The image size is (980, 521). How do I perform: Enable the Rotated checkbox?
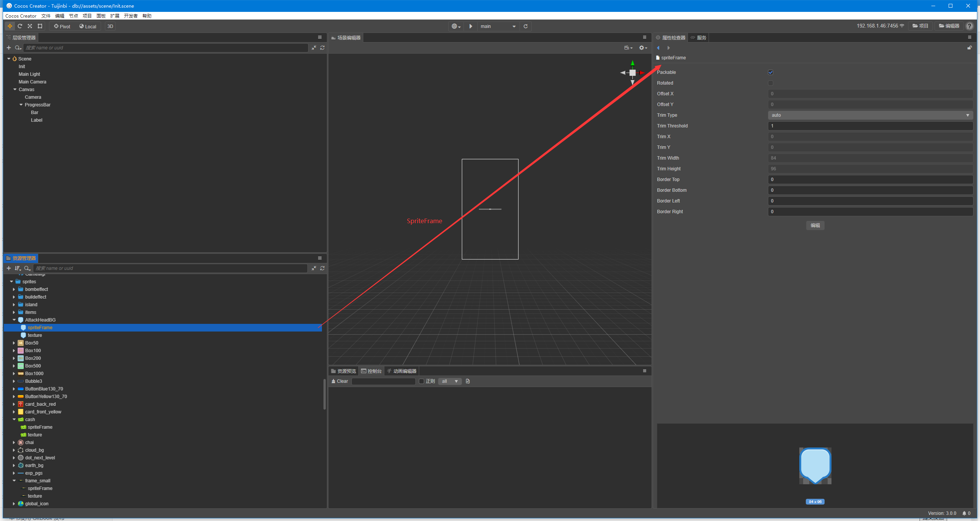point(771,83)
